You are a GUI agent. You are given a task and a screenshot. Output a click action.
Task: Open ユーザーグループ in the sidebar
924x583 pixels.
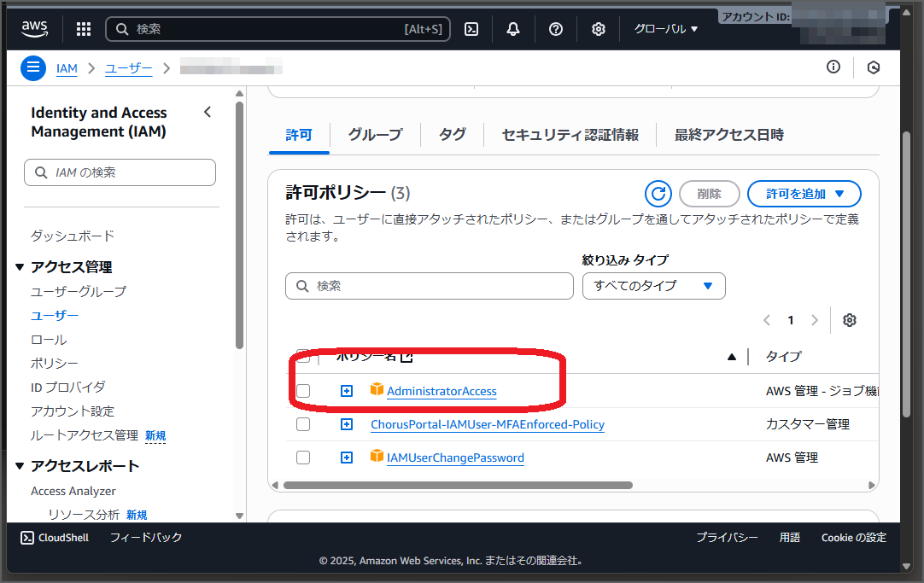[79, 292]
